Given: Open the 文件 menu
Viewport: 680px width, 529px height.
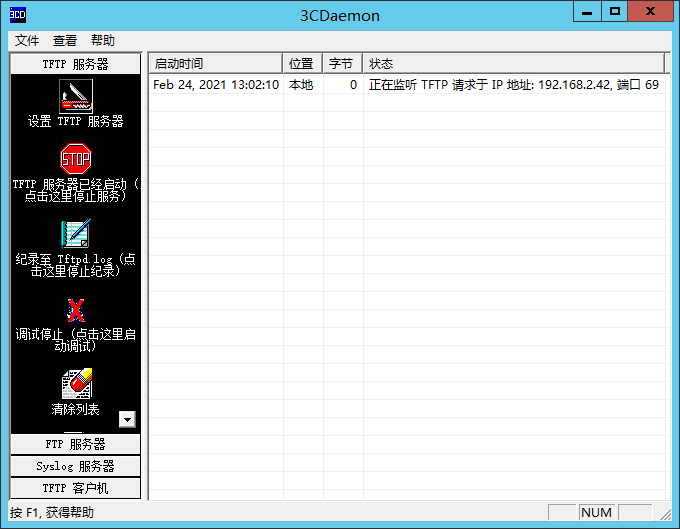Looking at the screenshot, I should pyautogui.click(x=27, y=40).
